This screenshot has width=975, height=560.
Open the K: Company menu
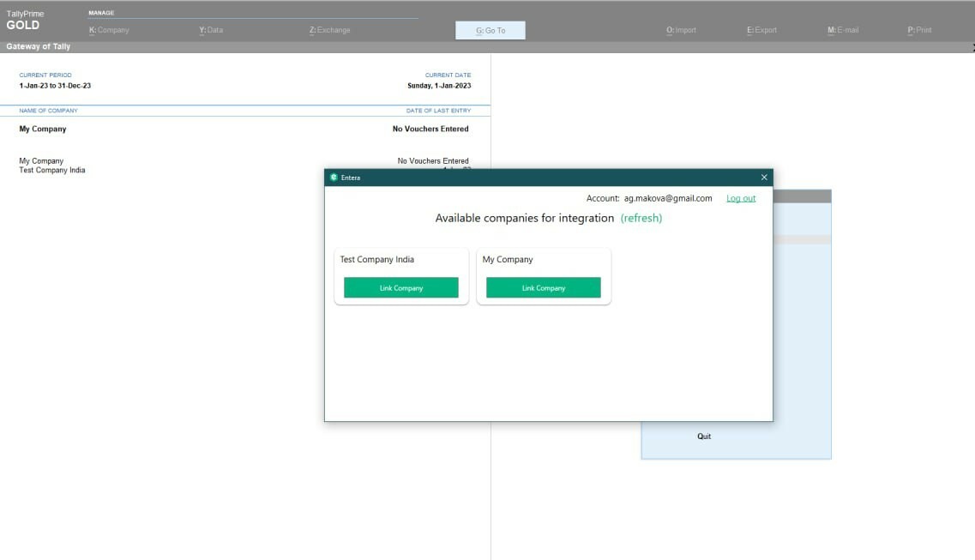pos(109,30)
